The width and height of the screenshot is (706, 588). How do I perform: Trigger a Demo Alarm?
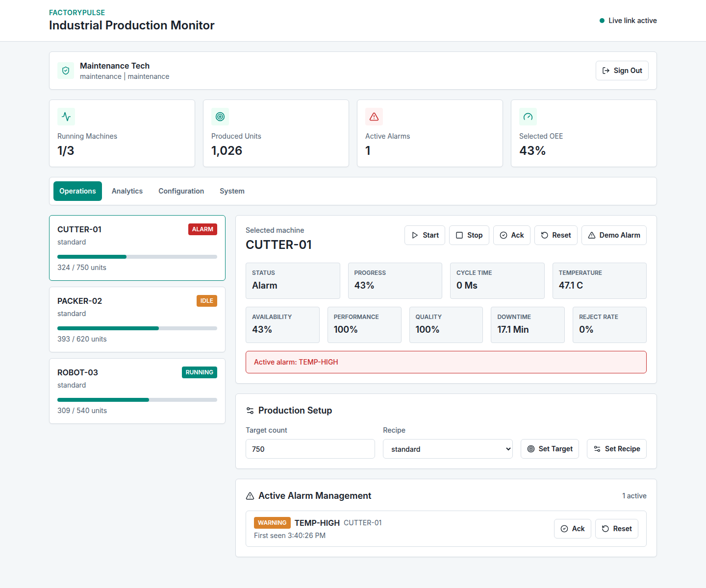pyautogui.click(x=614, y=235)
